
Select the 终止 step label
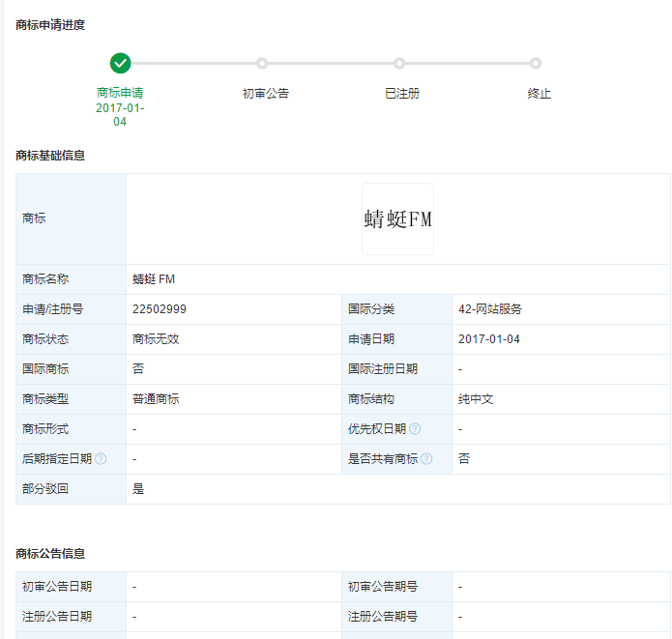coord(540,94)
